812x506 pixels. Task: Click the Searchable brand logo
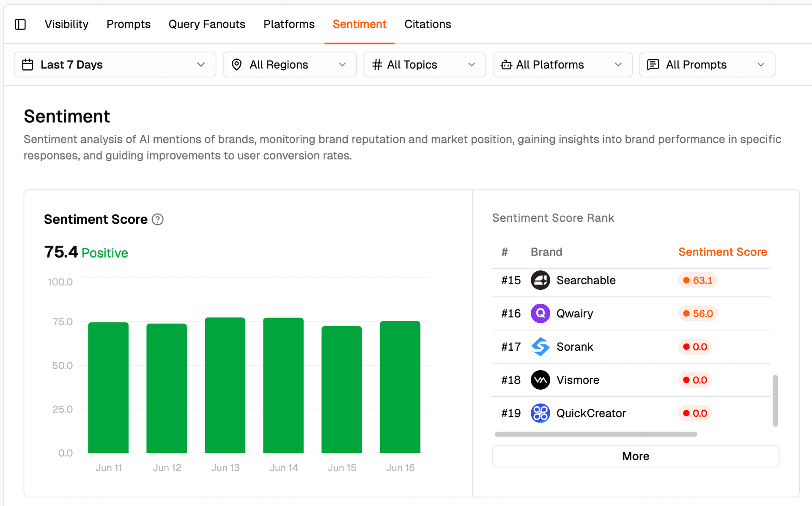[x=540, y=280]
